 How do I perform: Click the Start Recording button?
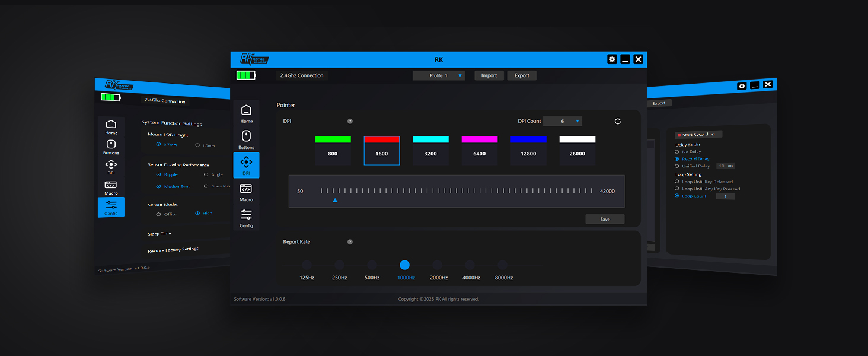(698, 135)
